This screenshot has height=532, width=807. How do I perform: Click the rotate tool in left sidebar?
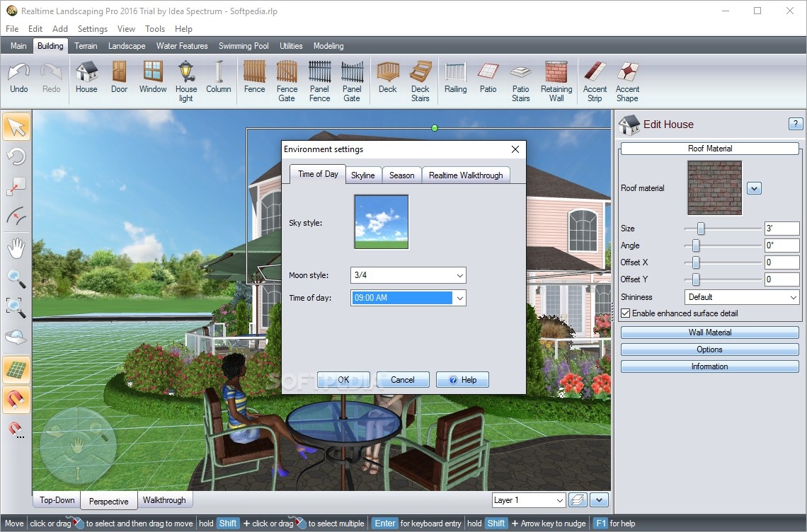pos(16,156)
